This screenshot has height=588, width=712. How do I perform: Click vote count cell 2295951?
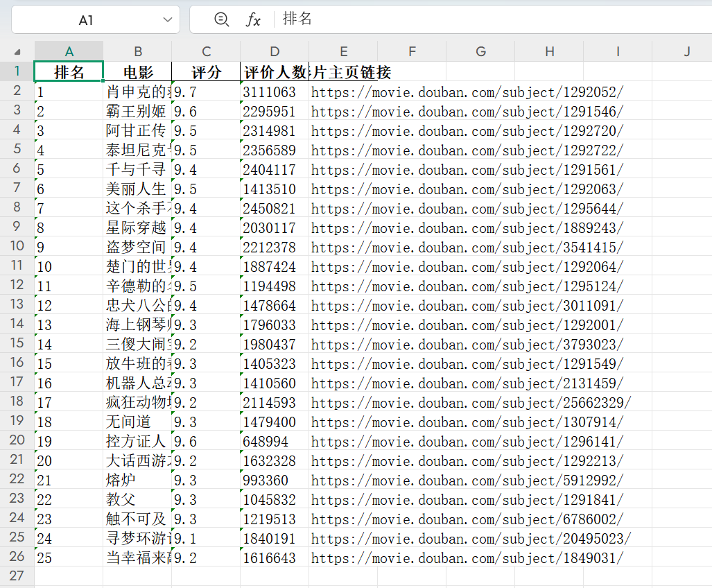pyautogui.click(x=275, y=111)
